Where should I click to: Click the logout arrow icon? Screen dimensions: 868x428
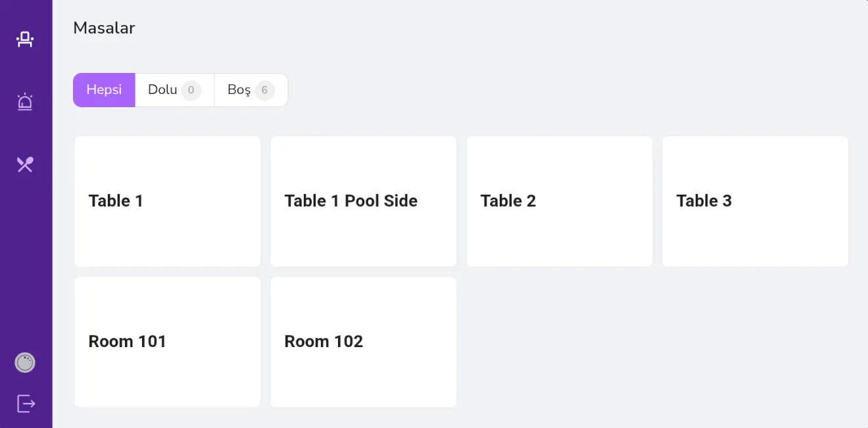coord(26,403)
